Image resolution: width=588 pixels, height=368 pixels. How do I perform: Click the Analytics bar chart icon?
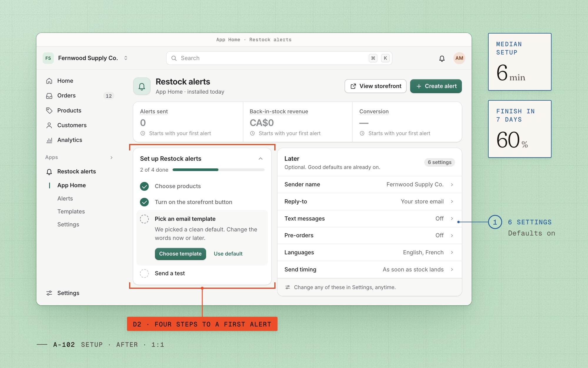point(49,140)
